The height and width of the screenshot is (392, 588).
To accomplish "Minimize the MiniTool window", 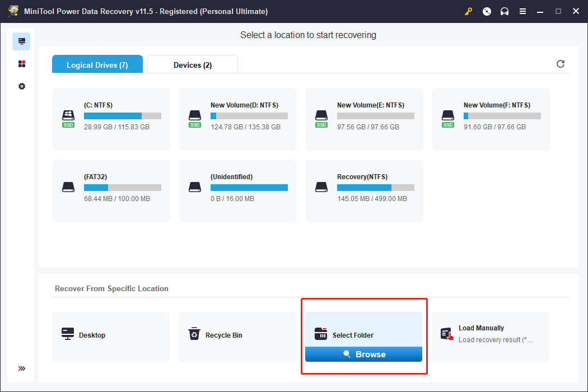I will [x=540, y=11].
